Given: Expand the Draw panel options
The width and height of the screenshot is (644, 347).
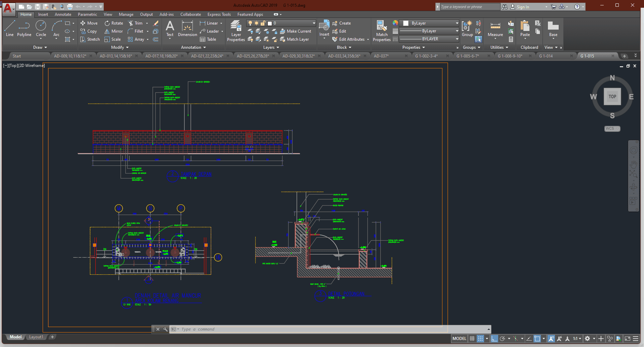Looking at the screenshot, I should click(40, 47).
